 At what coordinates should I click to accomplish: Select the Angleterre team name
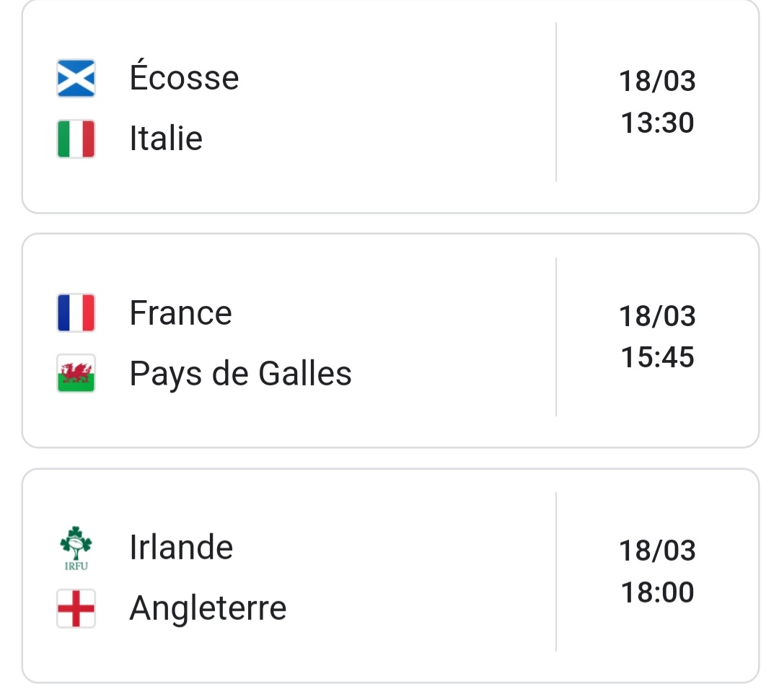click(208, 609)
